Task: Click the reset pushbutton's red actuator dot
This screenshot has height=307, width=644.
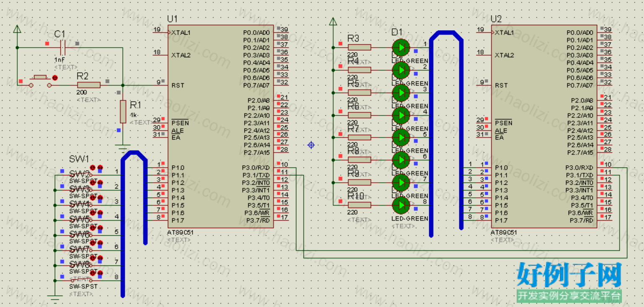Action: click(x=54, y=78)
